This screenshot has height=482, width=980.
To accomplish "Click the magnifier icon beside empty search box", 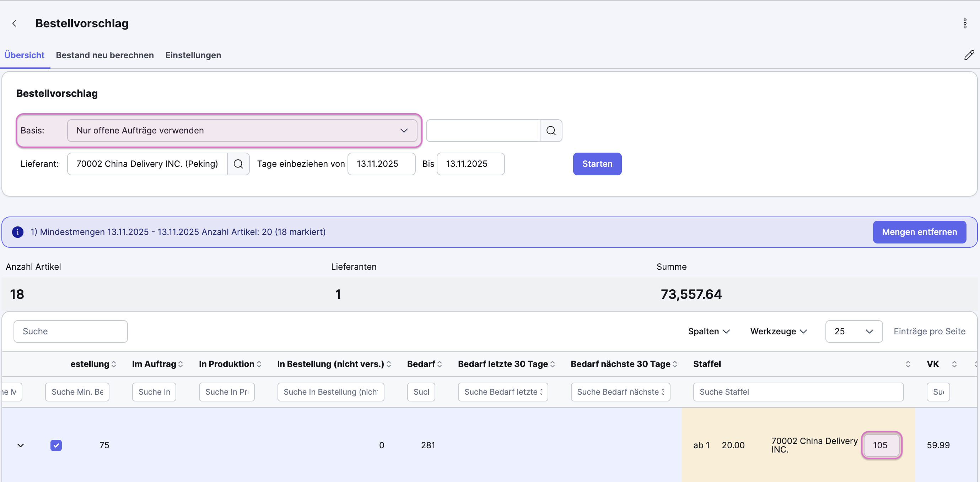I will (x=550, y=131).
